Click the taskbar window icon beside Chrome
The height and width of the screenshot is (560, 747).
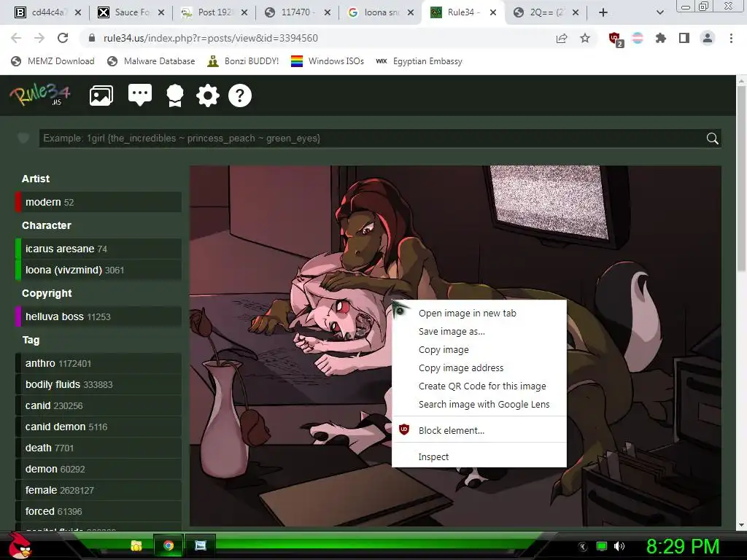click(x=201, y=545)
